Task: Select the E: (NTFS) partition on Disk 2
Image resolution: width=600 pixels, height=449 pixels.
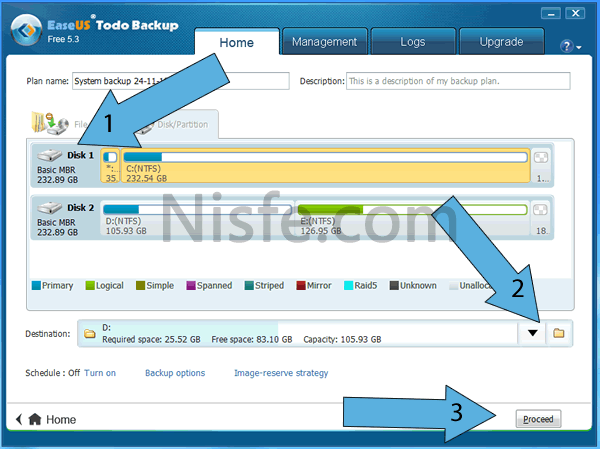Action: [x=410, y=219]
